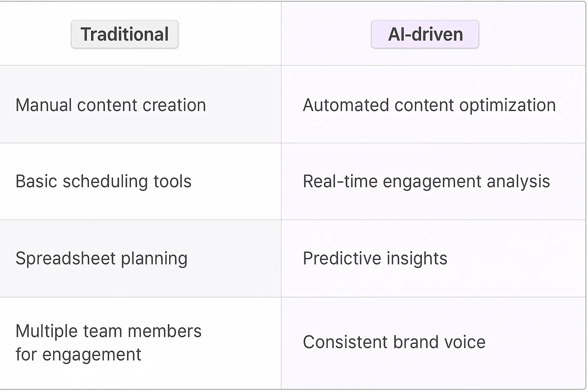The image size is (588, 392).
Task: Click the "Basic scheduling tools" row text
Action: coord(103,181)
